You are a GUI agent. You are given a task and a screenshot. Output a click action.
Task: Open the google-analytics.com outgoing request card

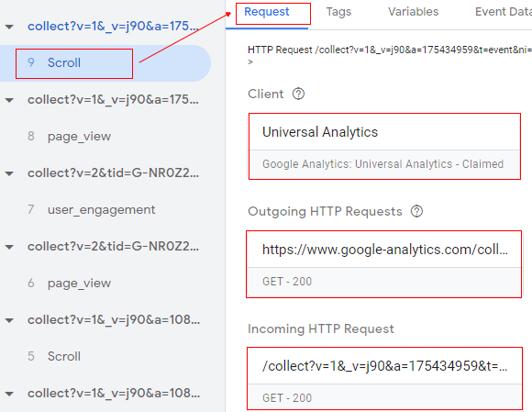tap(384, 264)
